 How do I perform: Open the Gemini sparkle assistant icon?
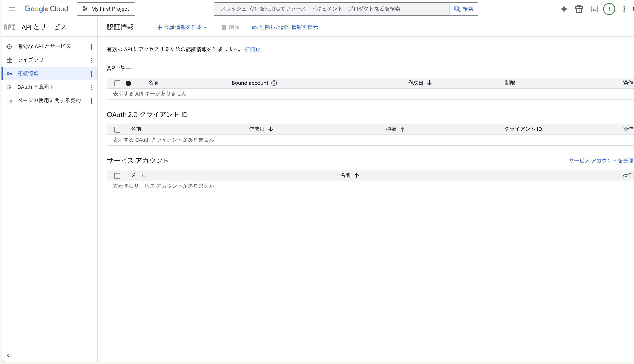click(564, 9)
